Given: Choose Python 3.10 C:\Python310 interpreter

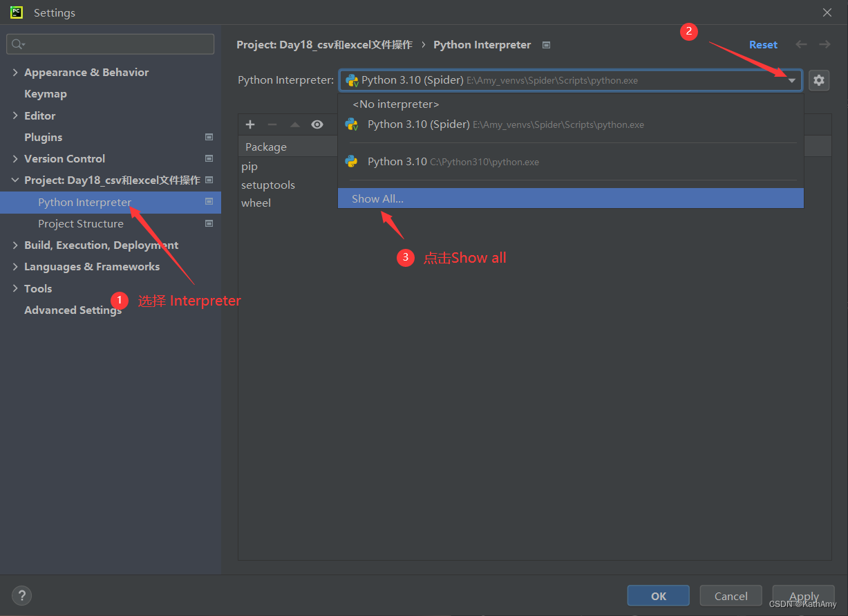Looking at the screenshot, I should [571, 162].
